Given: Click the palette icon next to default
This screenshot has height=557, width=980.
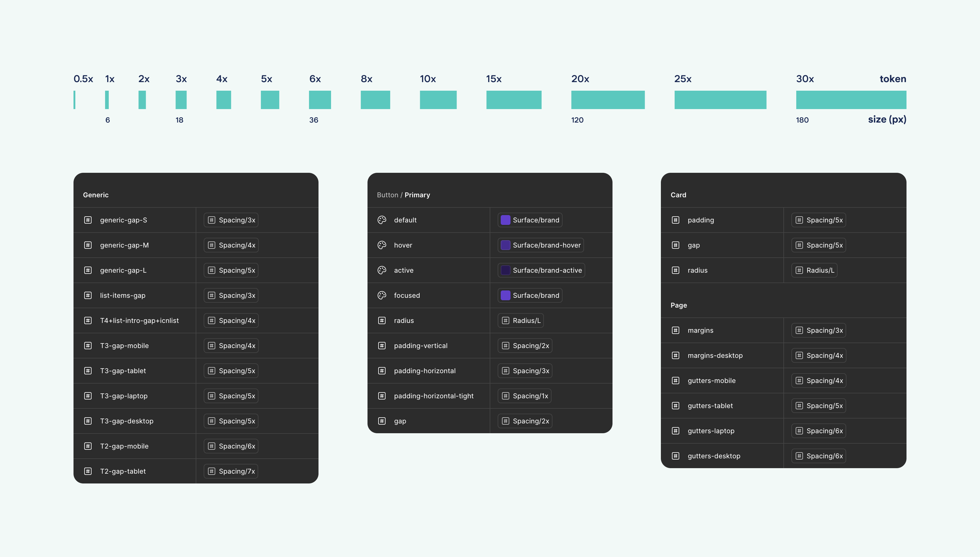Looking at the screenshot, I should coord(382,220).
